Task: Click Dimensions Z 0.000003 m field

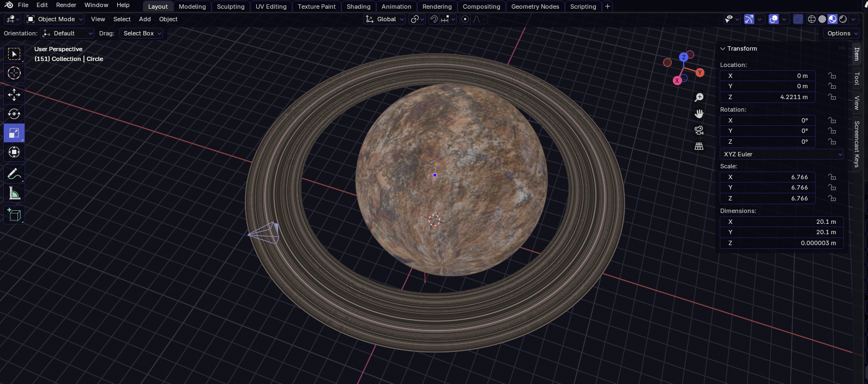Action: click(782, 243)
